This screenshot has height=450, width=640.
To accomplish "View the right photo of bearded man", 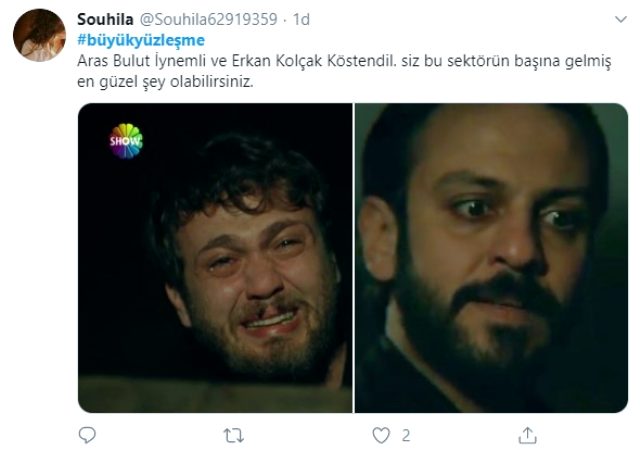I will click(491, 258).
